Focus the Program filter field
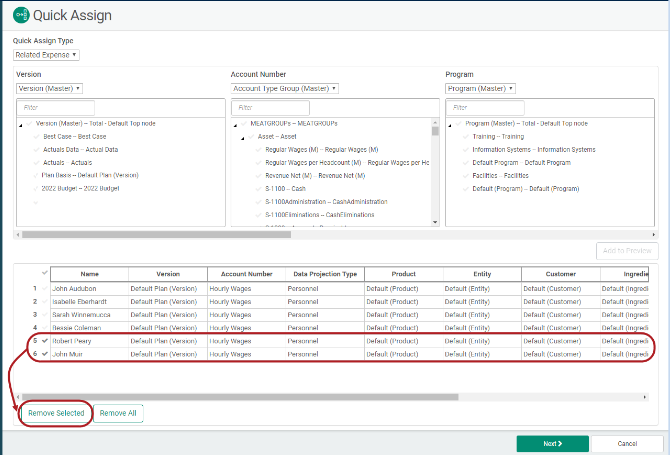 pos(485,108)
